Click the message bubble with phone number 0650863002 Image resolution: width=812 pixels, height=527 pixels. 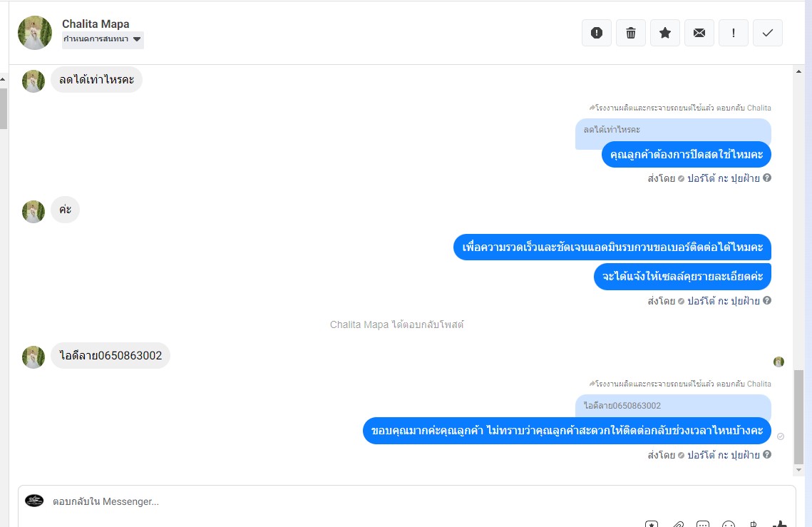[111, 355]
